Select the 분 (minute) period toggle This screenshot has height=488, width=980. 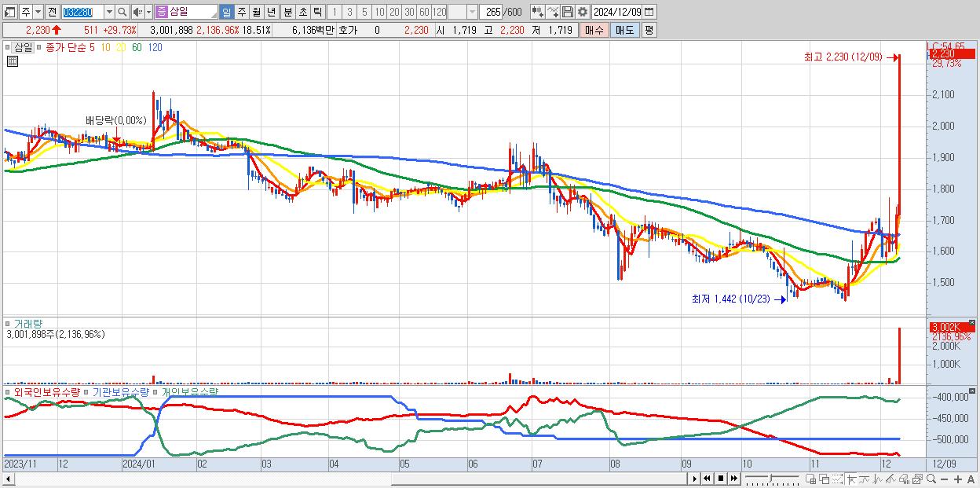[x=288, y=12]
